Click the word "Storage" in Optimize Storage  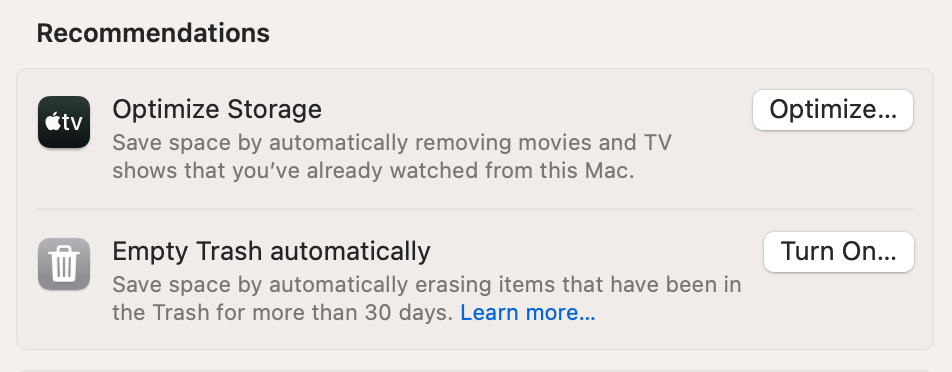pyautogui.click(x=274, y=109)
